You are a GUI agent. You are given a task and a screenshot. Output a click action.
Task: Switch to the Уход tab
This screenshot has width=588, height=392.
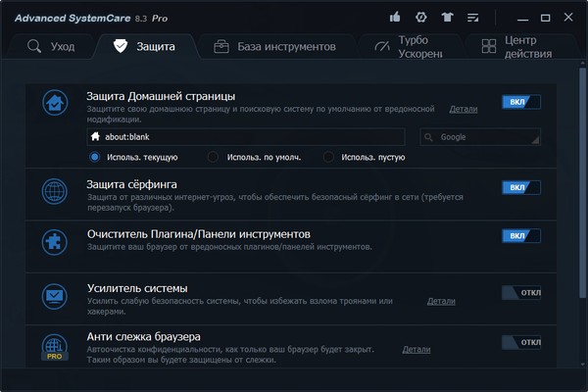pyautogui.click(x=49, y=46)
